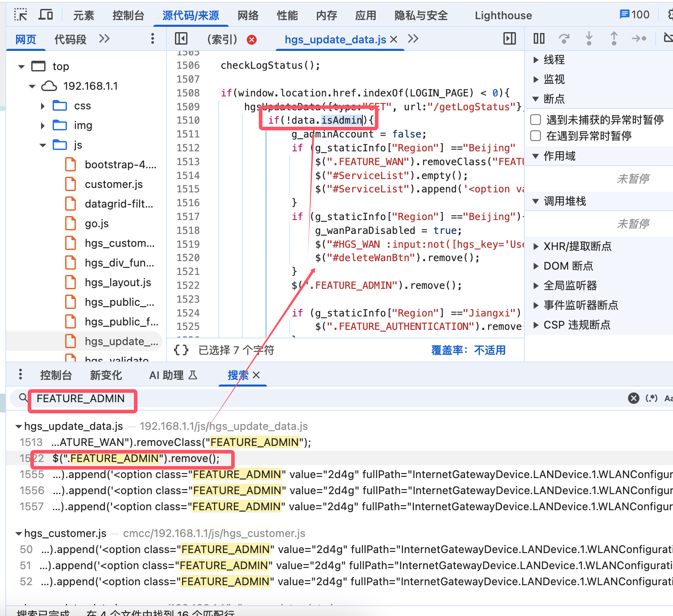Enable pause on uncaught exceptions
Viewport: 673px width, 616px height.
click(x=536, y=120)
